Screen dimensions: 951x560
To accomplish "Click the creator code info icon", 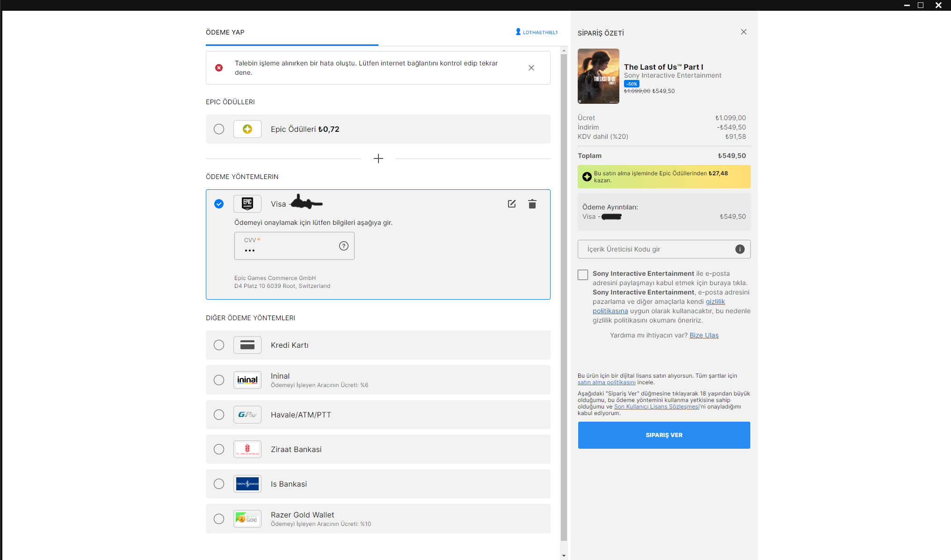I will point(740,249).
